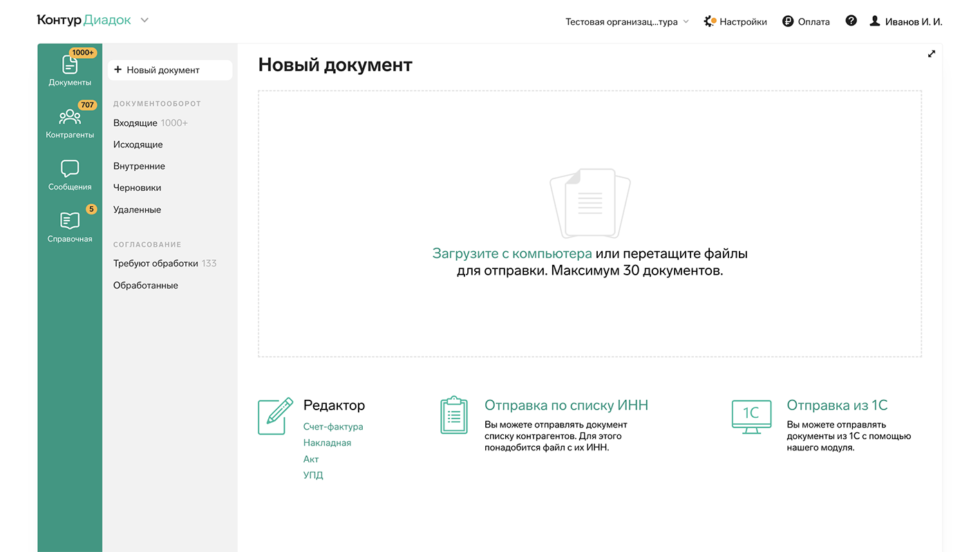Open the Отправка по списку ИНН link

click(566, 405)
